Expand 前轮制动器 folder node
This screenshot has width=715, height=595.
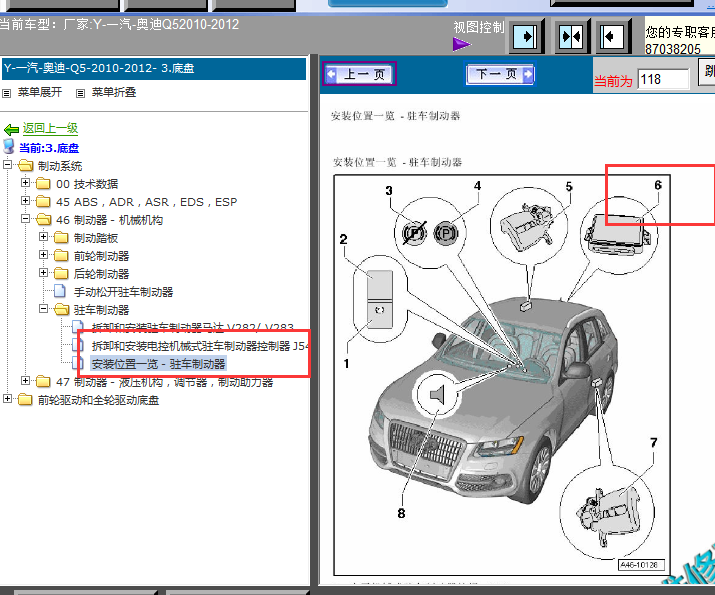[43, 254]
